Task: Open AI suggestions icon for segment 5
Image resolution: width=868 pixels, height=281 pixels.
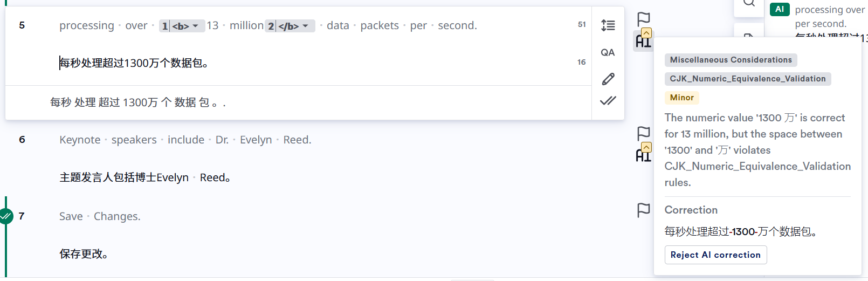Action: (642, 42)
